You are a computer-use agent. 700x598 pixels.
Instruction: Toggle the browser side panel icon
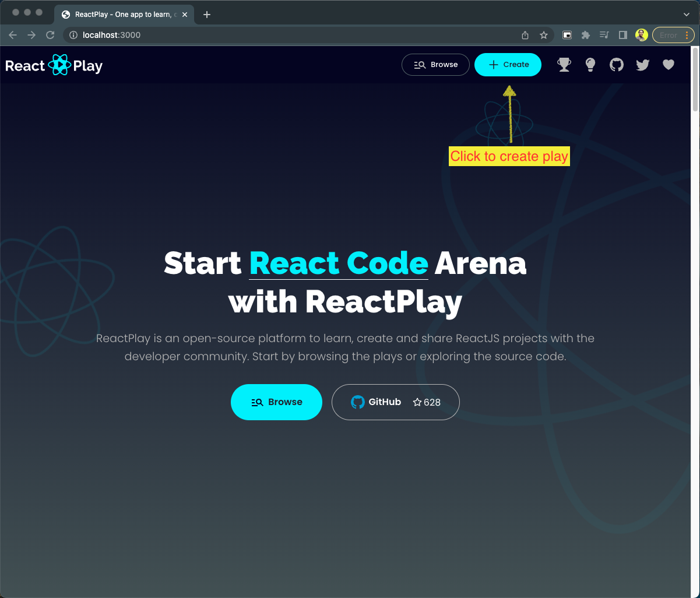coord(623,35)
